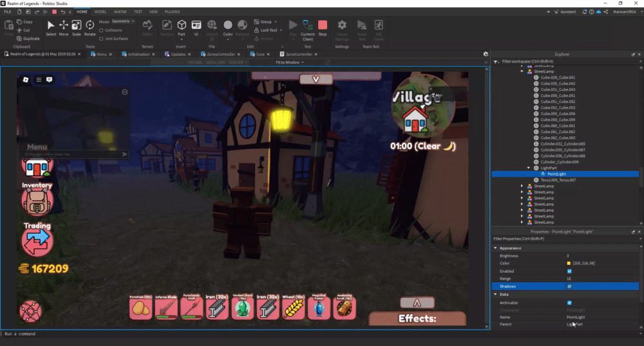Click the up-arrow button above Effects
This screenshot has width=644, height=346.
[x=417, y=302]
